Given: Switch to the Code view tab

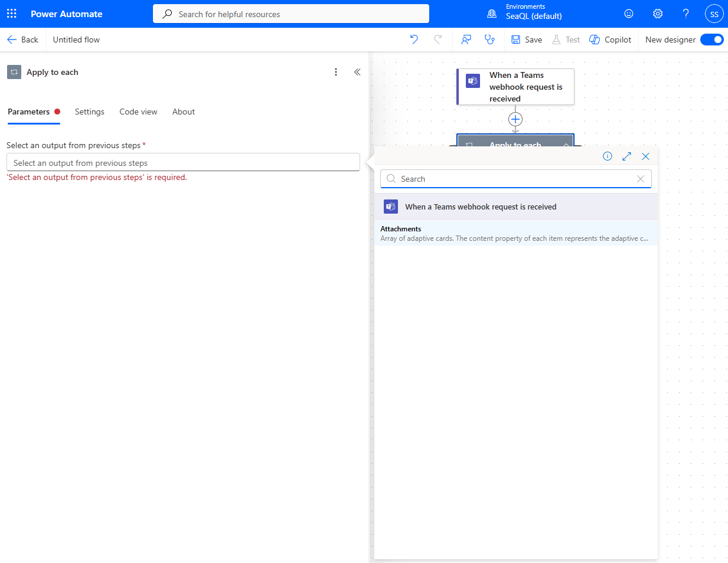Looking at the screenshot, I should point(138,112).
